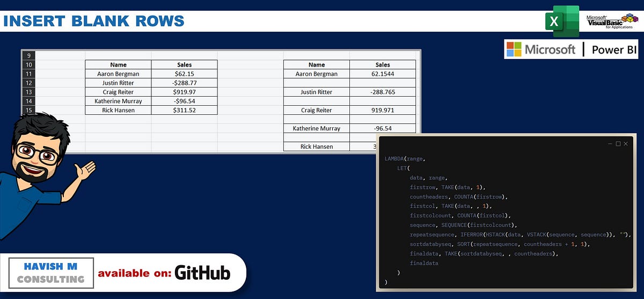
Task: Click the 'LAMBDA(range,' code line
Action: [404, 158]
